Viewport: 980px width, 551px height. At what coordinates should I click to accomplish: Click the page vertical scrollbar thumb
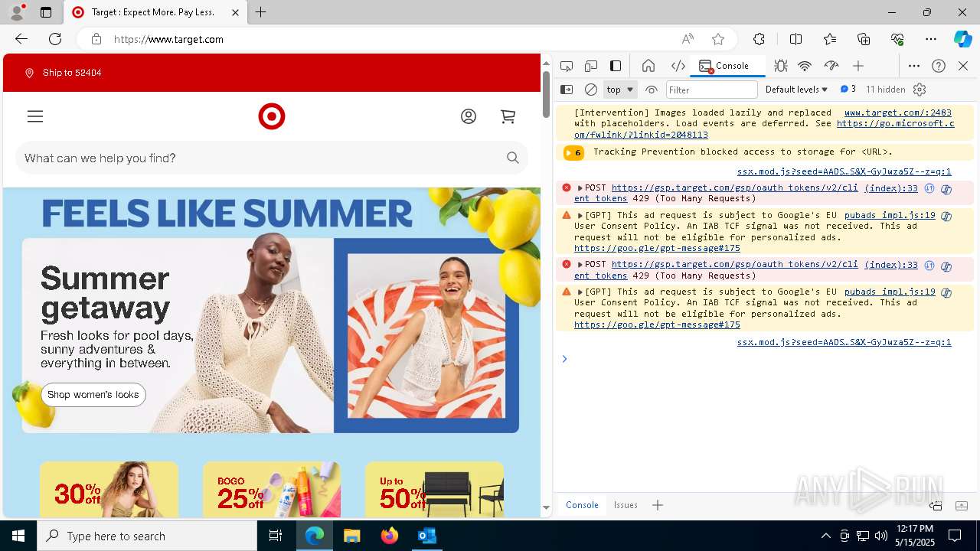[x=546, y=94]
